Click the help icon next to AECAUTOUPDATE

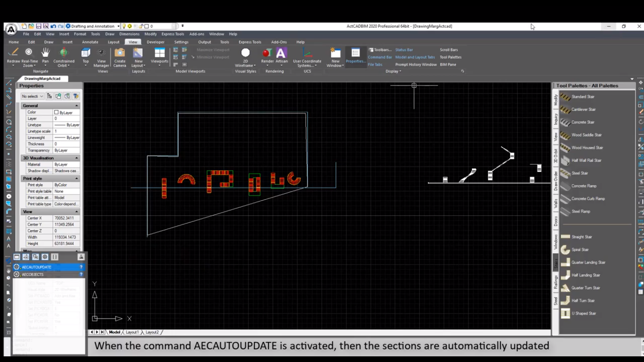click(81, 267)
